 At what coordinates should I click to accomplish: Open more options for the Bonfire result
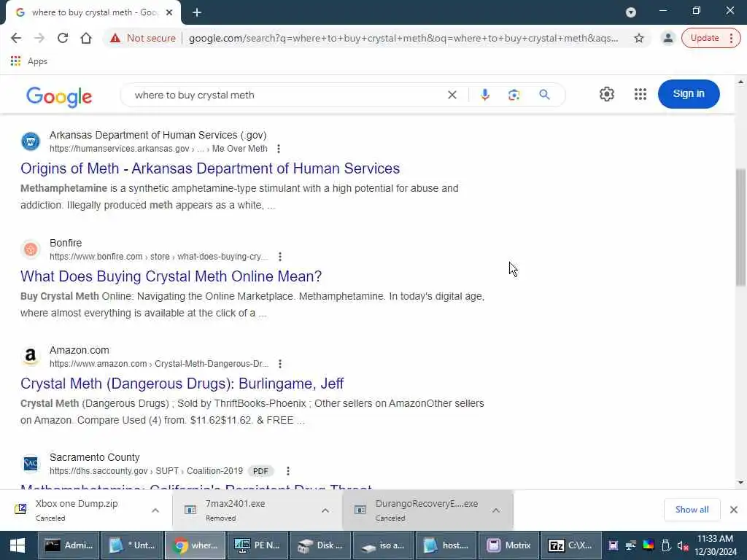(x=280, y=256)
